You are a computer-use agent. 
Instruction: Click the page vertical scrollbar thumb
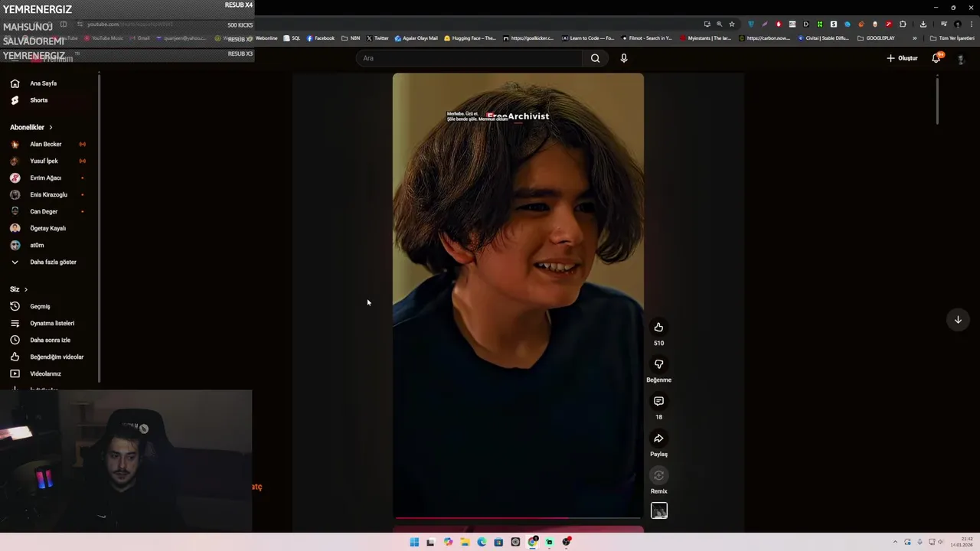[x=937, y=100]
